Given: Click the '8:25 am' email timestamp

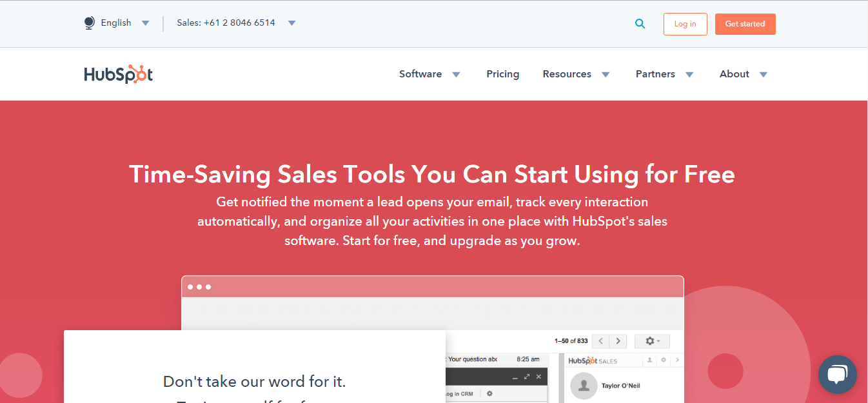Looking at the screenshot, I should pyautogui.click(x=528, y=359).
